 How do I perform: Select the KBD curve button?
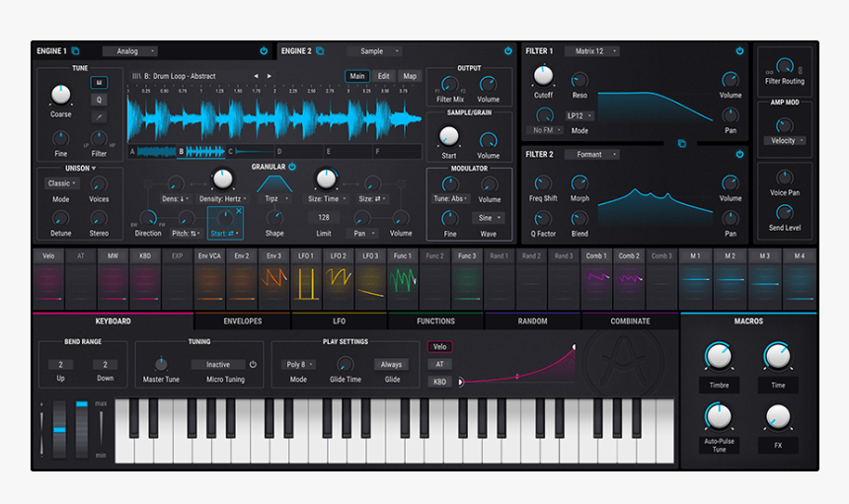(439, 382)
